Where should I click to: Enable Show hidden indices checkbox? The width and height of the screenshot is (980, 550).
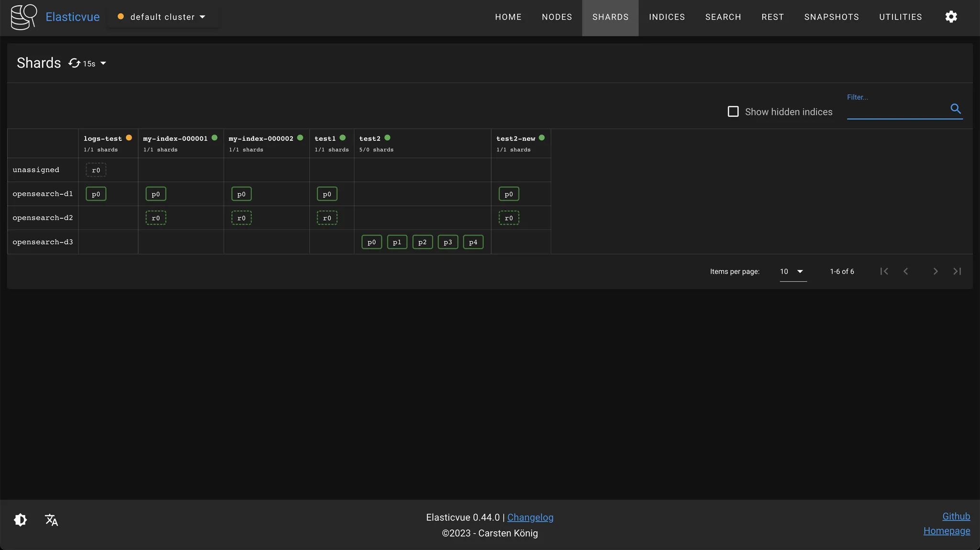(733, 112)
